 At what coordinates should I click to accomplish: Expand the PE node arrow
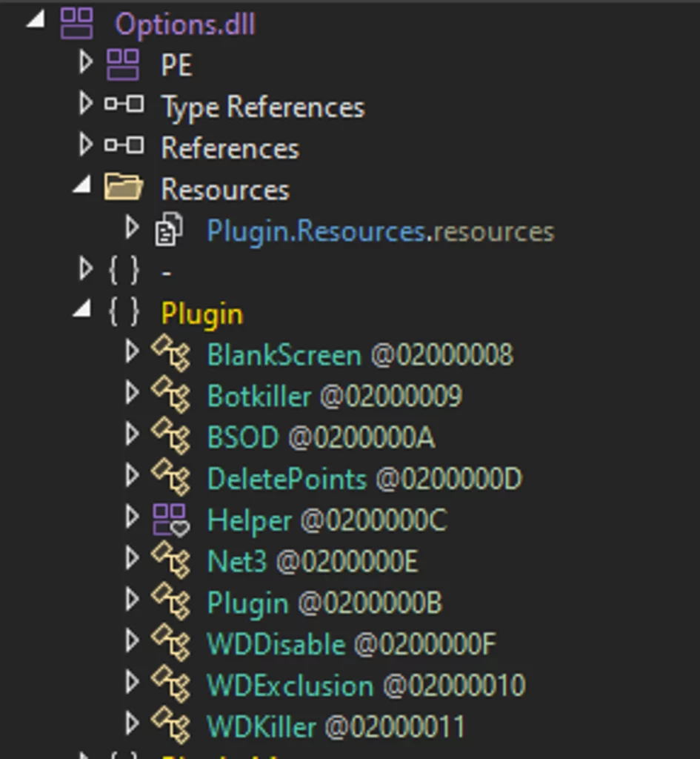86,63
